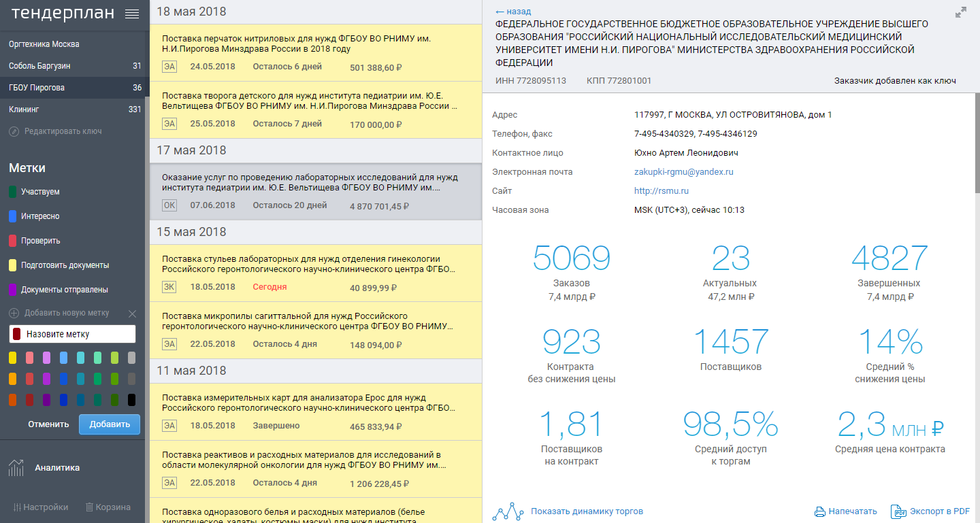Screen dimensions: 980x523
Task: Click the ЗК badge on the lab chairs tender
Action: point(169,287)
